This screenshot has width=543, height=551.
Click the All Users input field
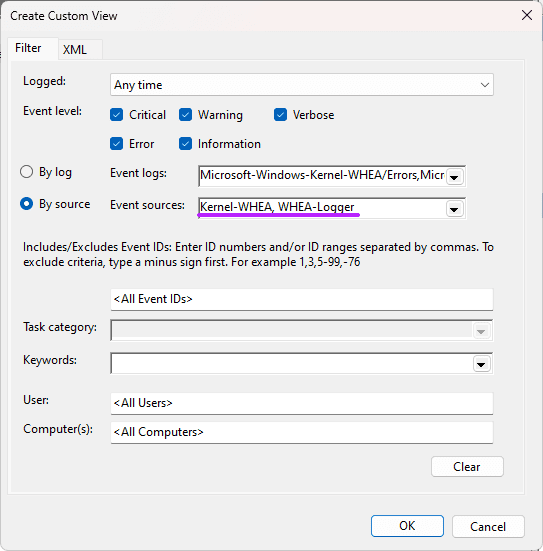302,403
